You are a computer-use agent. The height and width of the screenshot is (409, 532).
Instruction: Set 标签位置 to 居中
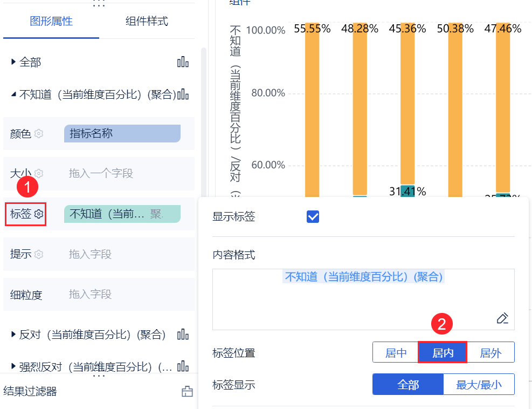pos(396,353)
